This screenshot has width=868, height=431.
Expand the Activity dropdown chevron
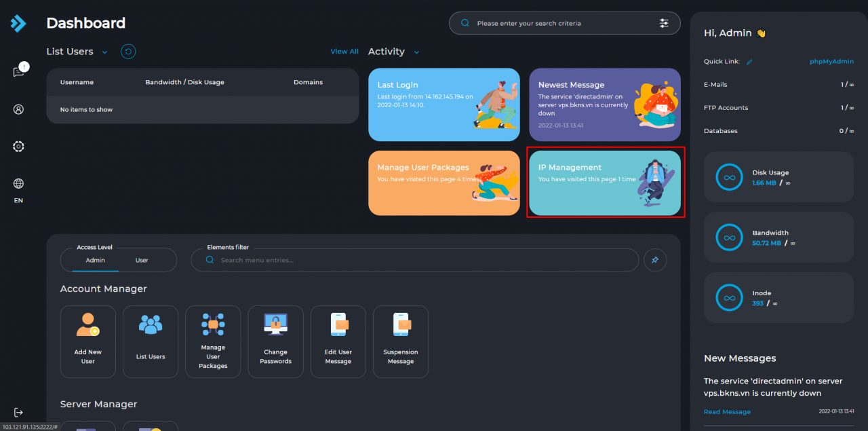[x=416, y=52]
